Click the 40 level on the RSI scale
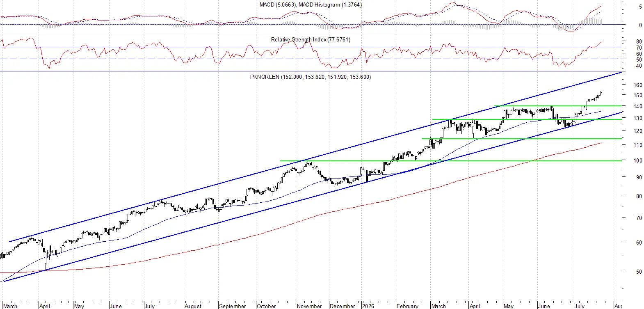Screen dimensions: 644x309 click(639, 66)
